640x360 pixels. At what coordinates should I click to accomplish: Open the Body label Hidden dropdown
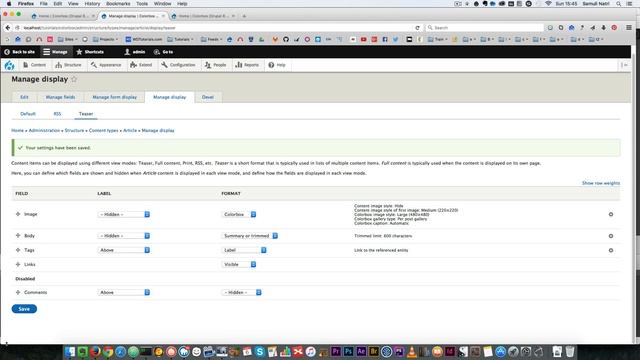coord(124,236)
